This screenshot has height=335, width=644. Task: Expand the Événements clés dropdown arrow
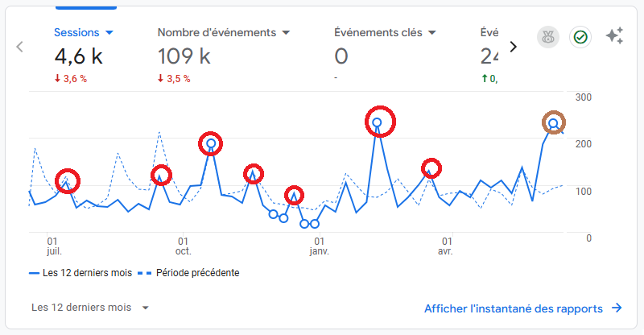point(432,33)
